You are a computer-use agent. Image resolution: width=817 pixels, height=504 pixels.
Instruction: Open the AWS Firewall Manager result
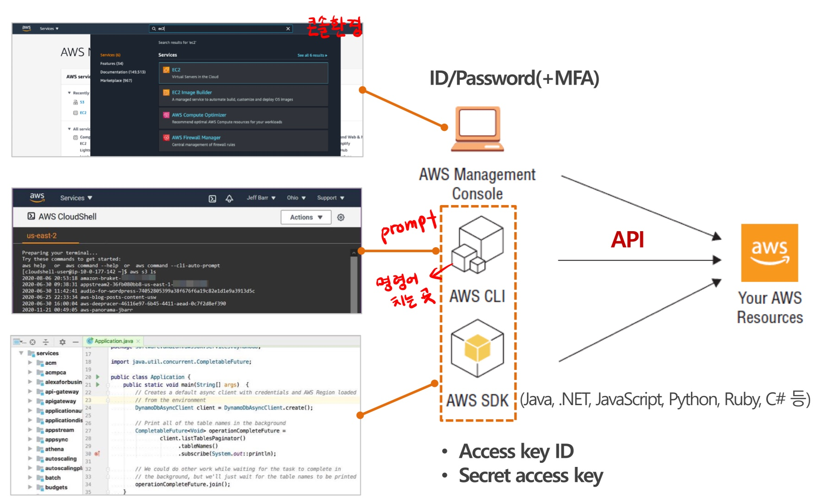coord(244,141)
